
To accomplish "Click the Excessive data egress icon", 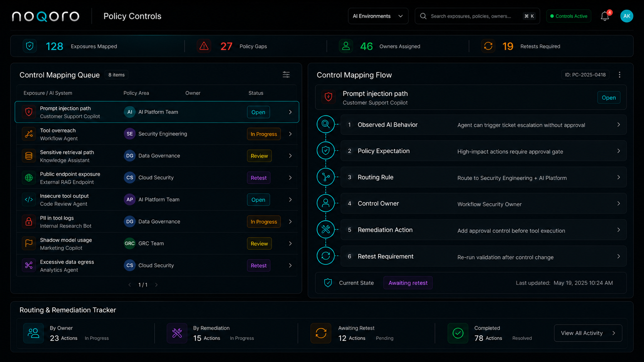I will click(x=29, y=265).
